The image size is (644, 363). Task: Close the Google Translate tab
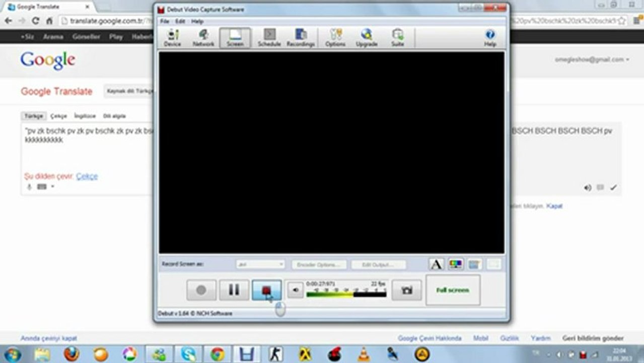[87, 7]
